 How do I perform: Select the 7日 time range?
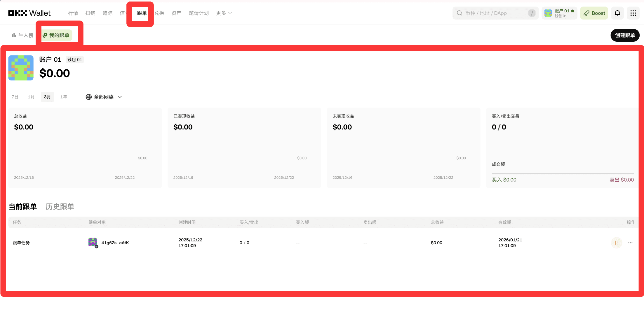(x=15, y=97)
